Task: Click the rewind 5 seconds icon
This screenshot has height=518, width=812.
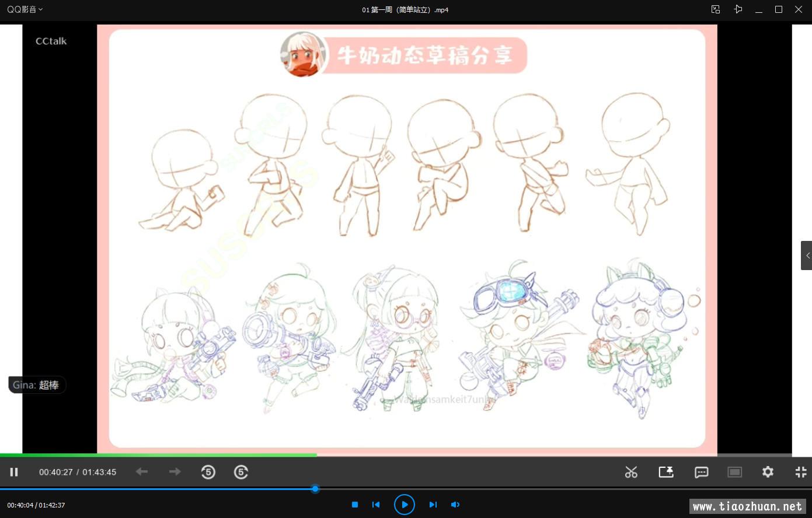Action: coord(208,472)
